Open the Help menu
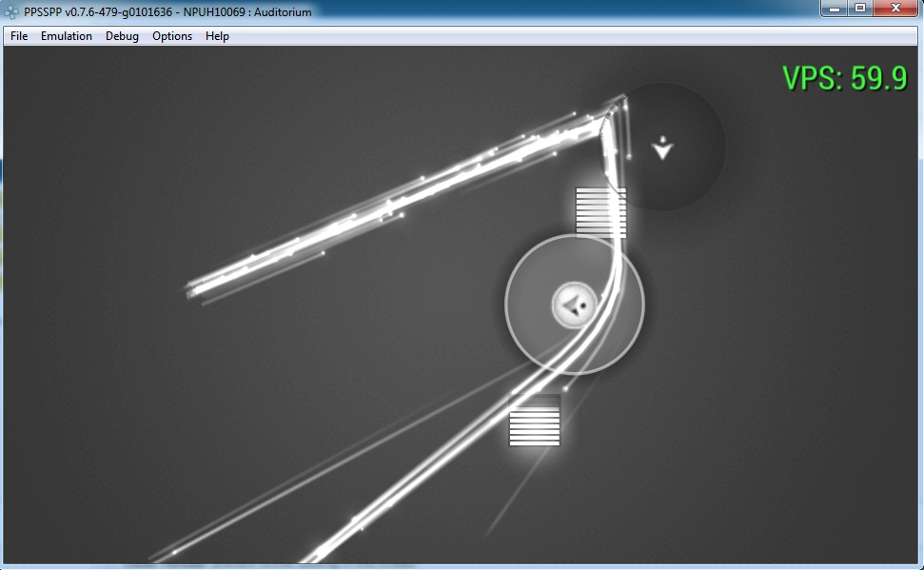924x570 pixels. (x=217, y=36)
